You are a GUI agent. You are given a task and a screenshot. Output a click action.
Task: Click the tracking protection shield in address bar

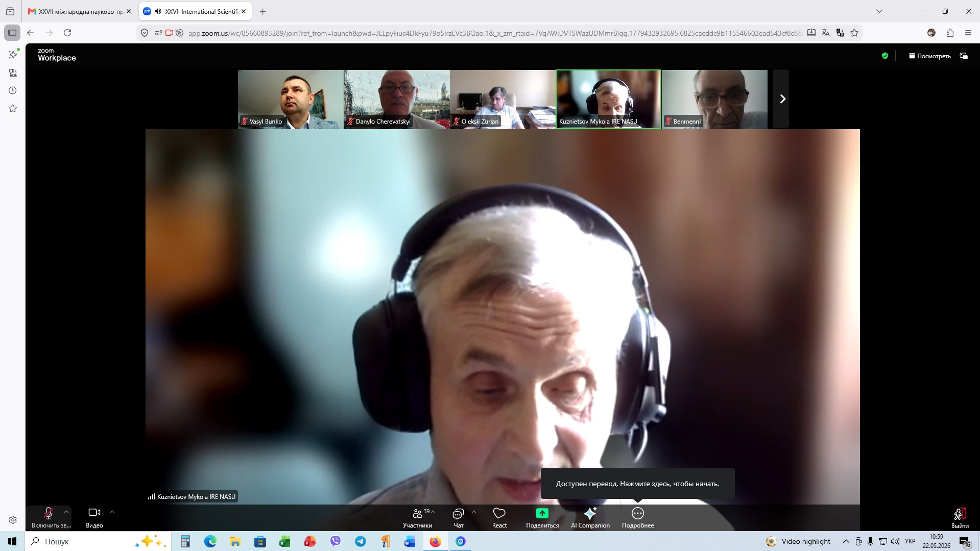pyautogui.click(x=145, y=33)
